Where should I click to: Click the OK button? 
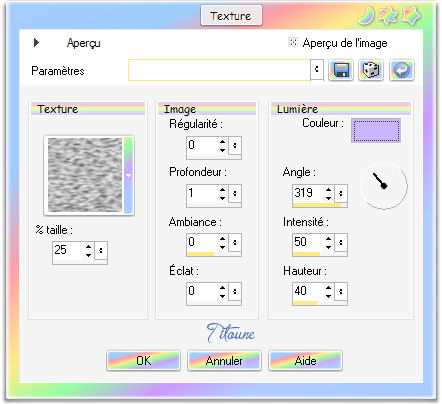point(143,361)
